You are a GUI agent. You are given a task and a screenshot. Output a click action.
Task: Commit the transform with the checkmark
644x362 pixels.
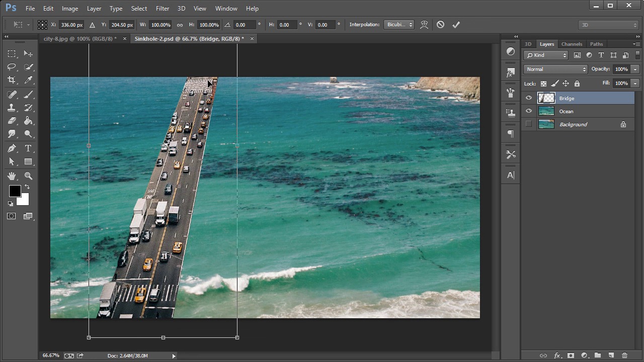[x=456, y=25]
